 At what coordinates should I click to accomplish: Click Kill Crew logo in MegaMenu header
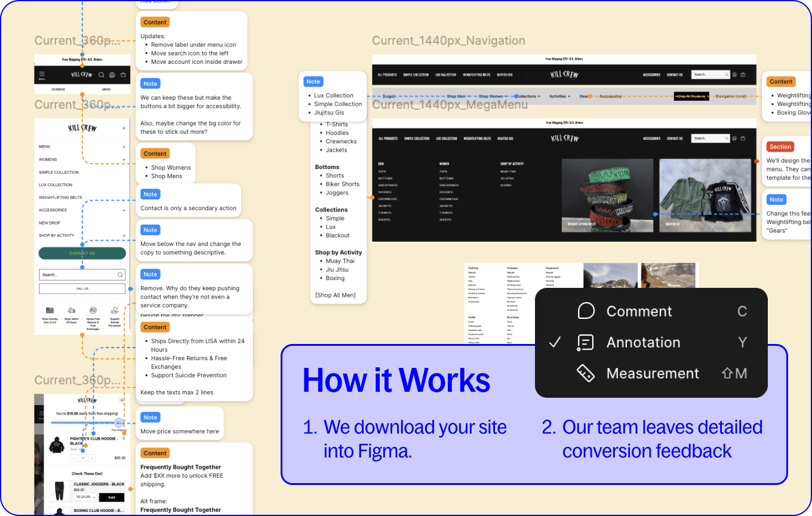click(564, 138)
